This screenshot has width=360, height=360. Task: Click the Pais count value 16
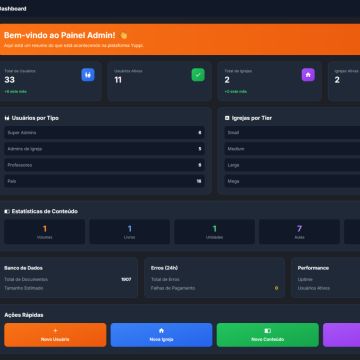point(199,181)
